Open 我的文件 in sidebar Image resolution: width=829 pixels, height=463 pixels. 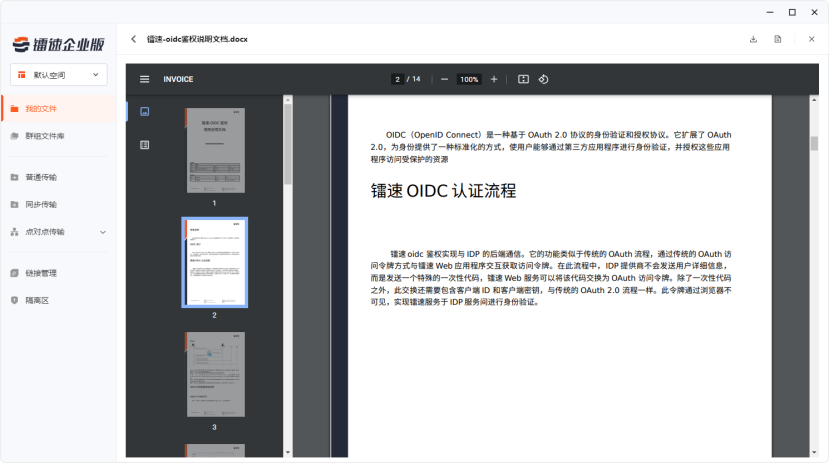(59, 109)
